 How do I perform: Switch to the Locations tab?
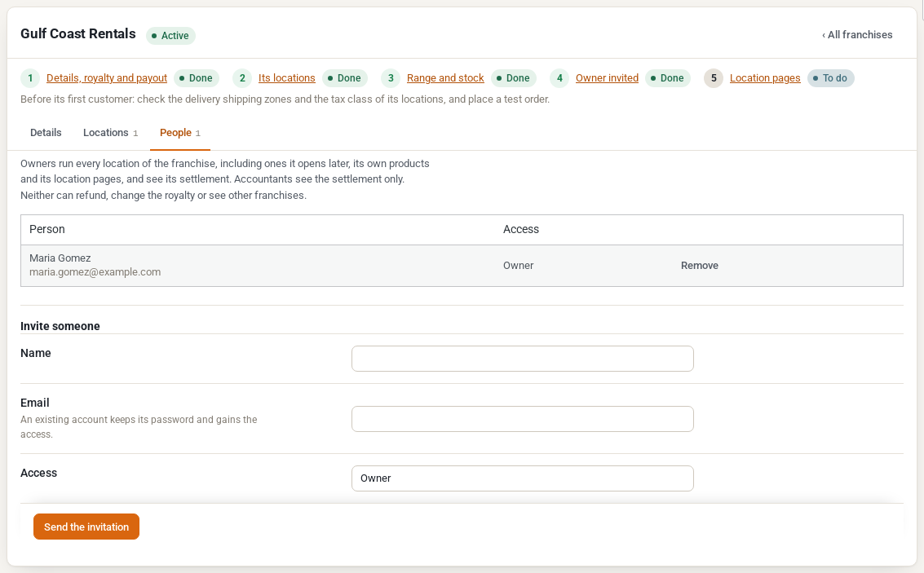pos(110,133)
